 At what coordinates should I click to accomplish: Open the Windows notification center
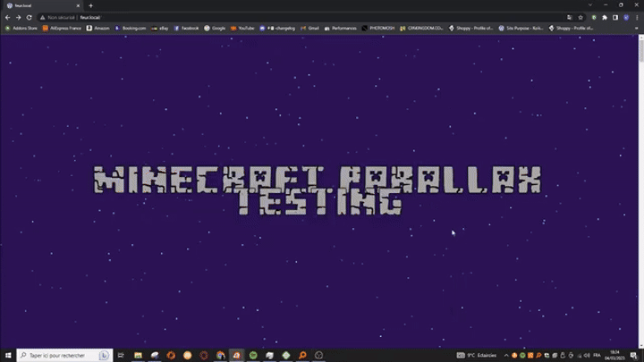(x=634, y=356)
